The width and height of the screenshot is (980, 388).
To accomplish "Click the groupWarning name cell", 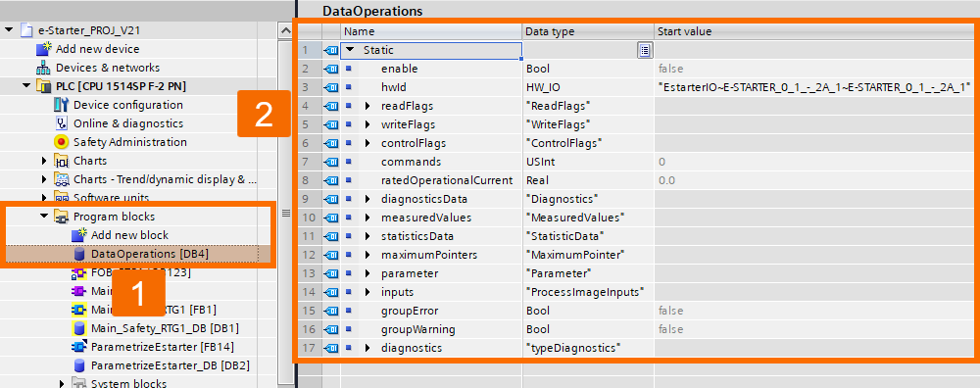I will point(431,329).
